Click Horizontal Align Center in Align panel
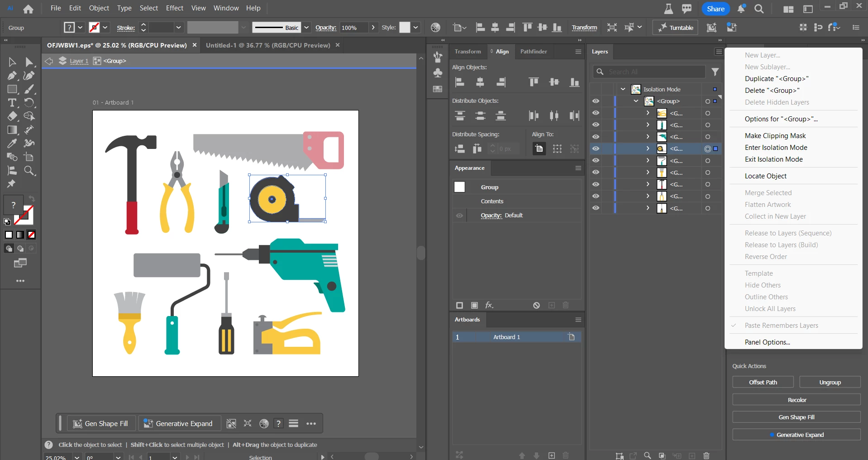 480,82
